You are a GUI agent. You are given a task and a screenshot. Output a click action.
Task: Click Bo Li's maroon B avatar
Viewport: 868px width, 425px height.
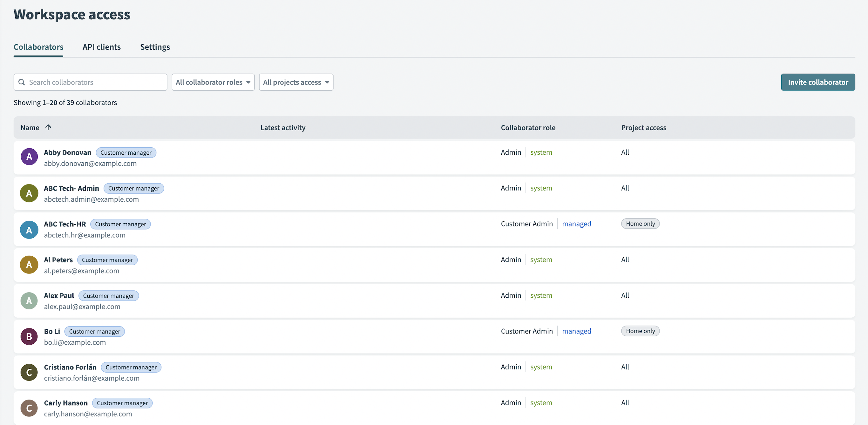29,336
